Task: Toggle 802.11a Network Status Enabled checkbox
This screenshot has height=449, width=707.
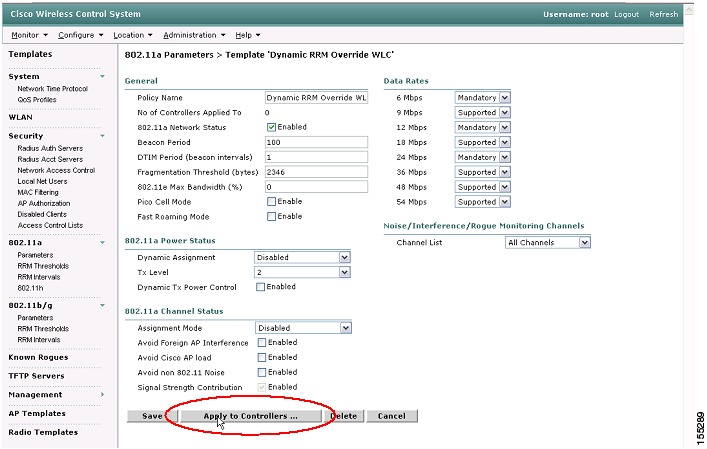Action: point(271,128)
